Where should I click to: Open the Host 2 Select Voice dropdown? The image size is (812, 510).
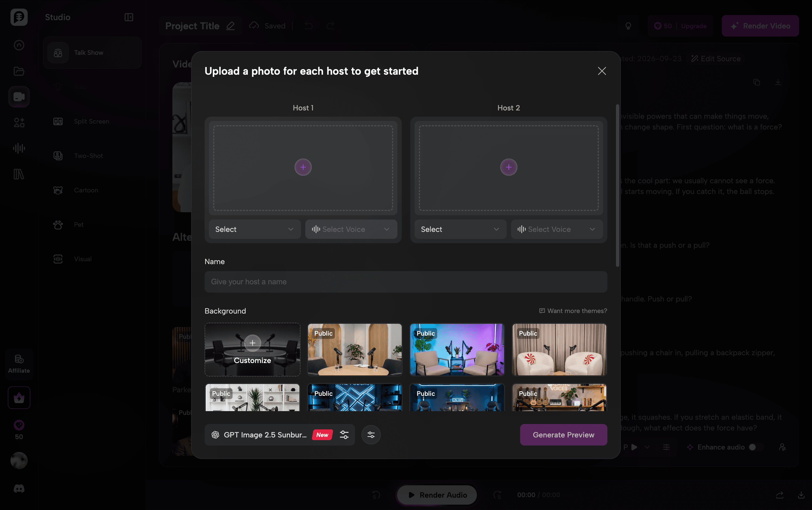point(556,229)
